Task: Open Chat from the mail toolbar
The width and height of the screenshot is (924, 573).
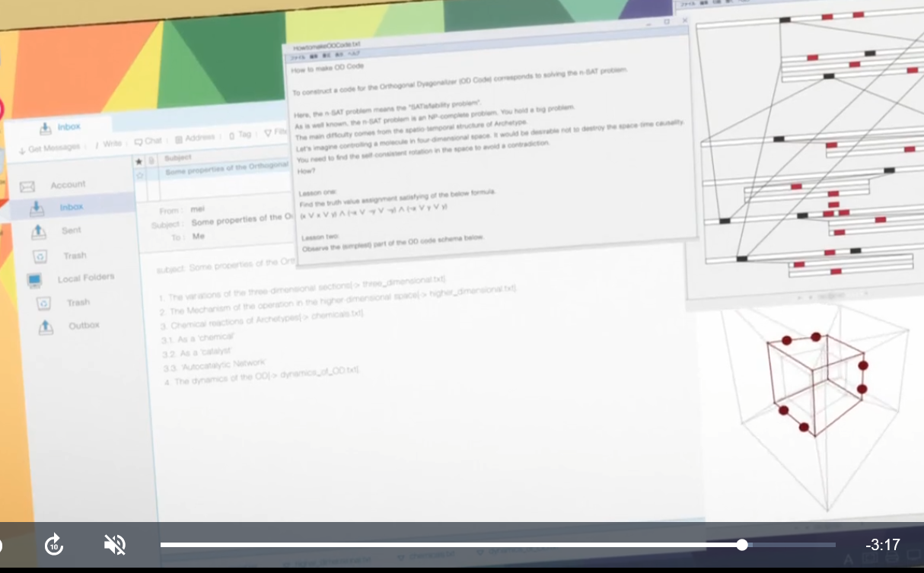Action: coord(148,141)
